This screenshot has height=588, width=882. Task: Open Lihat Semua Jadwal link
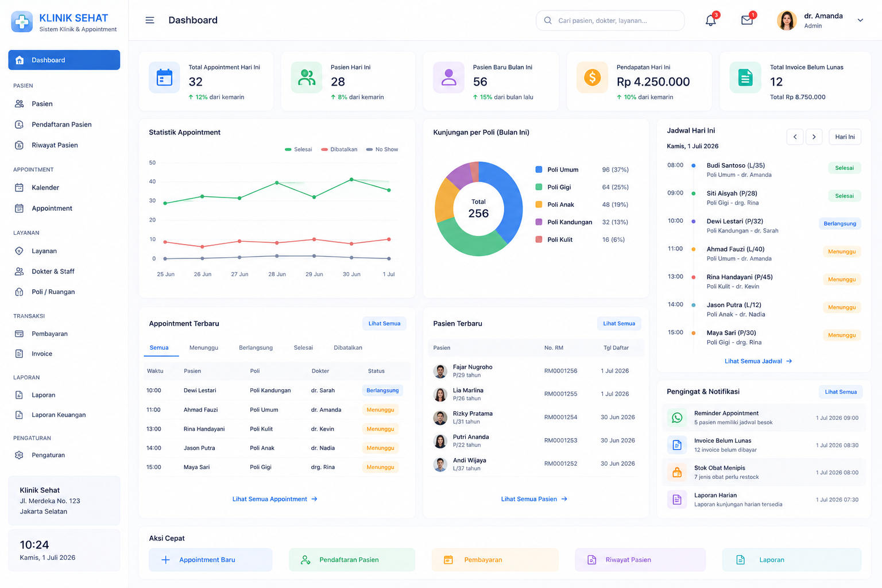coord(759,361)
